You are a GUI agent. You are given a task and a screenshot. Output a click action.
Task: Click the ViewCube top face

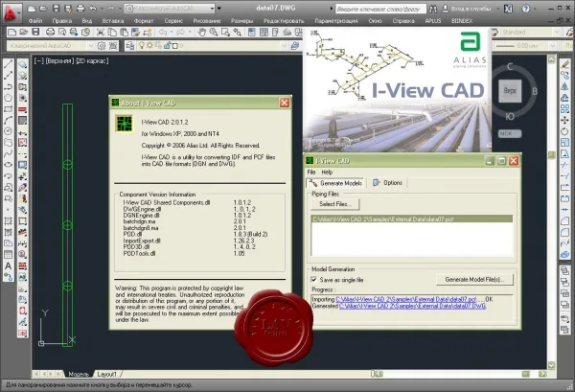pyautogui.click(x=510, y=91)
